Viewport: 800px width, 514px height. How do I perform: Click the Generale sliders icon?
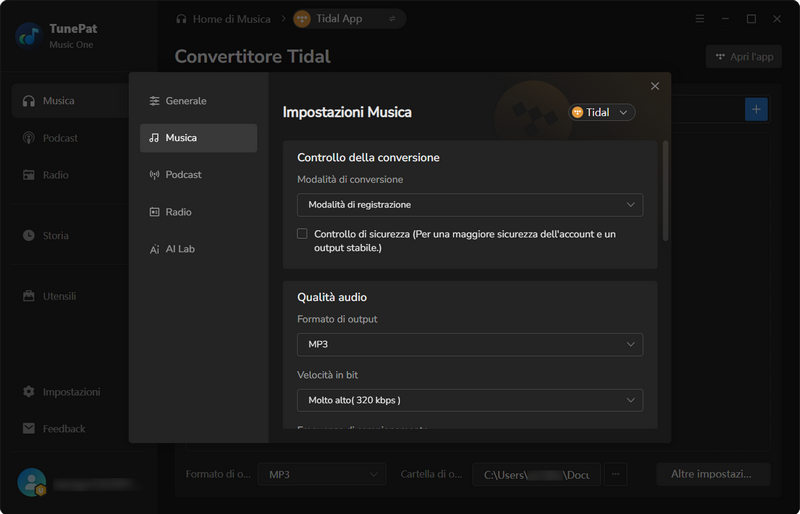click(x=154, y=101)
